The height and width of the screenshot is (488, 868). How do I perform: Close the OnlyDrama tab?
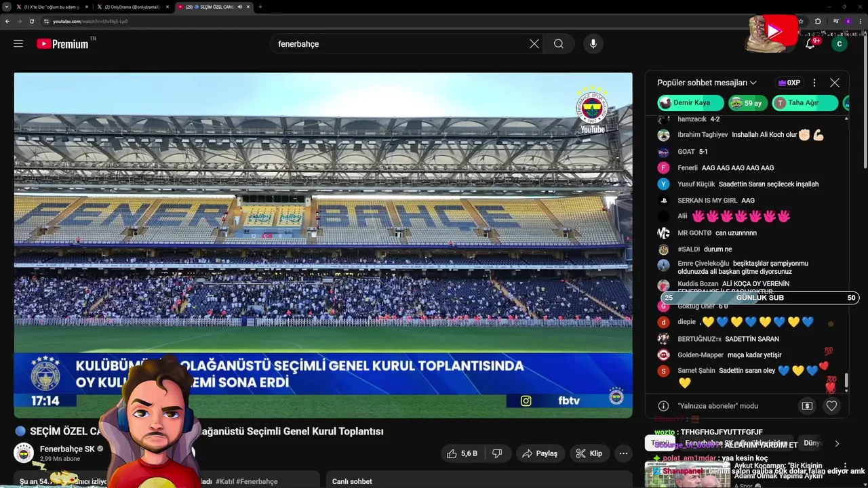(x=167, y=7)
